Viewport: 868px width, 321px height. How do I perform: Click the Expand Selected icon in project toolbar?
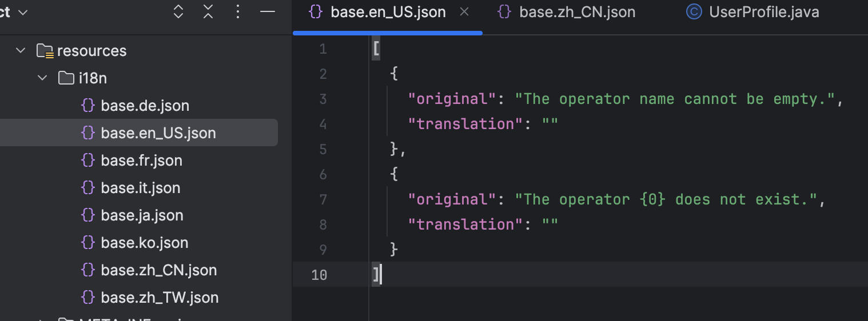click(x=178, y=12)
